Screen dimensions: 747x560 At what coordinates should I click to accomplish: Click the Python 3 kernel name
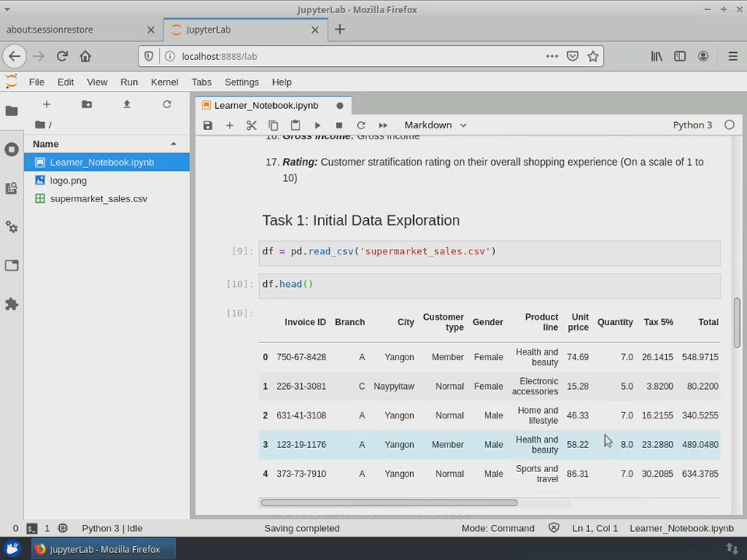693,125
